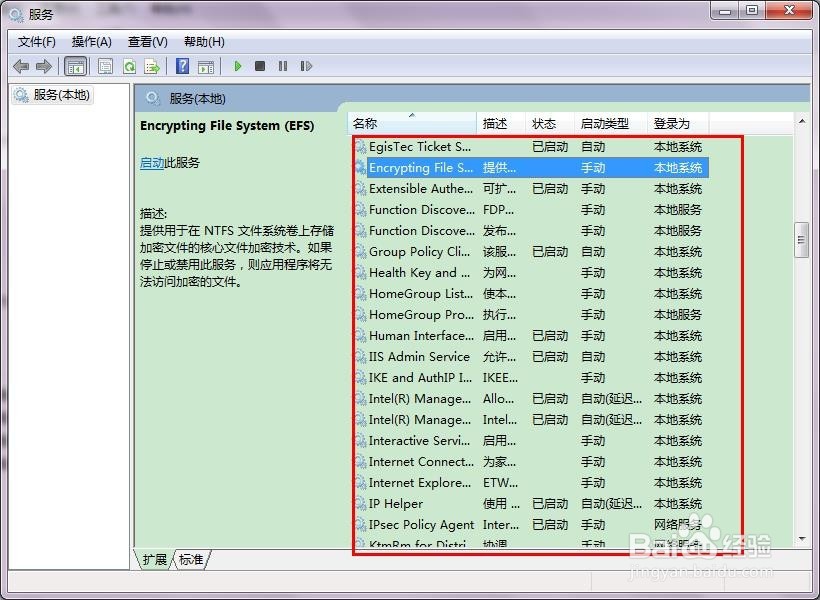
Task: Sort by 启动类型 column header
Action: click(611, 123)
